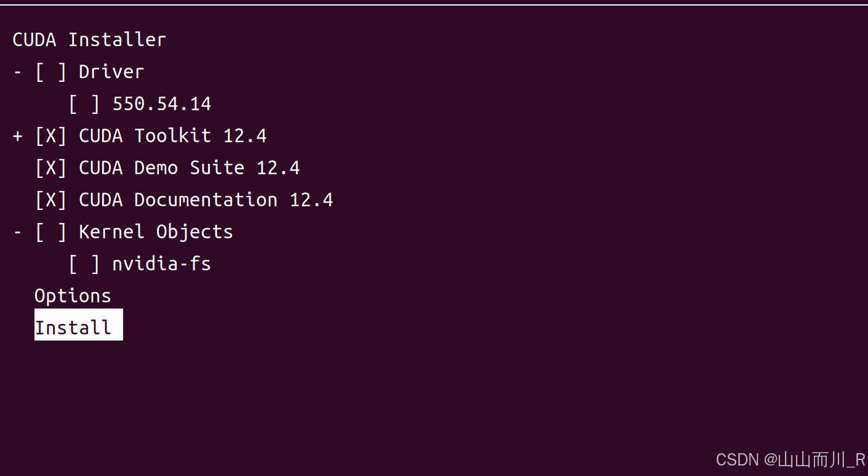Select the Driver label text
Viewport: 868px width, 476px height.
(x=111, y=72)
